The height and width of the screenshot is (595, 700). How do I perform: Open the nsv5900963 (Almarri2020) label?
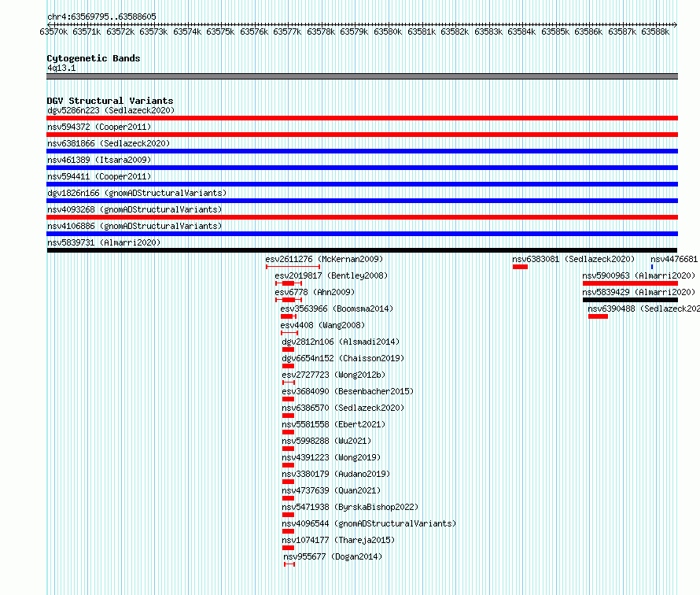tap(639, 275)
